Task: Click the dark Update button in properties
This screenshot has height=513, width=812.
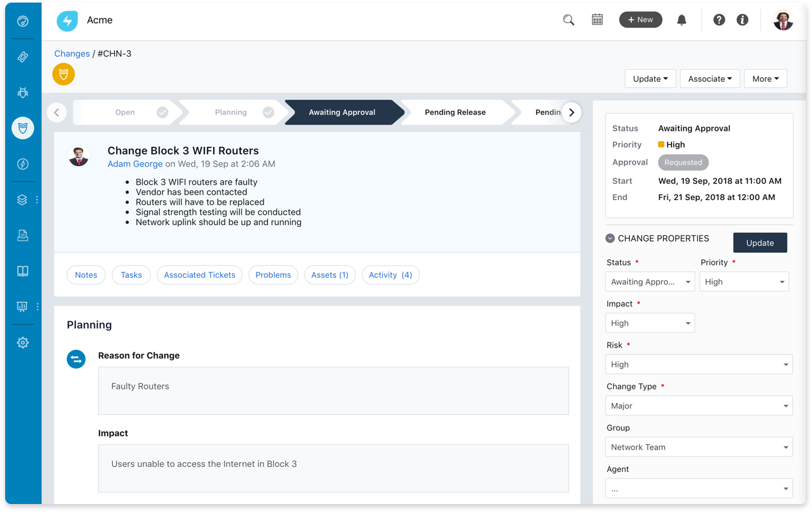Action: click(x=759, y=243)
